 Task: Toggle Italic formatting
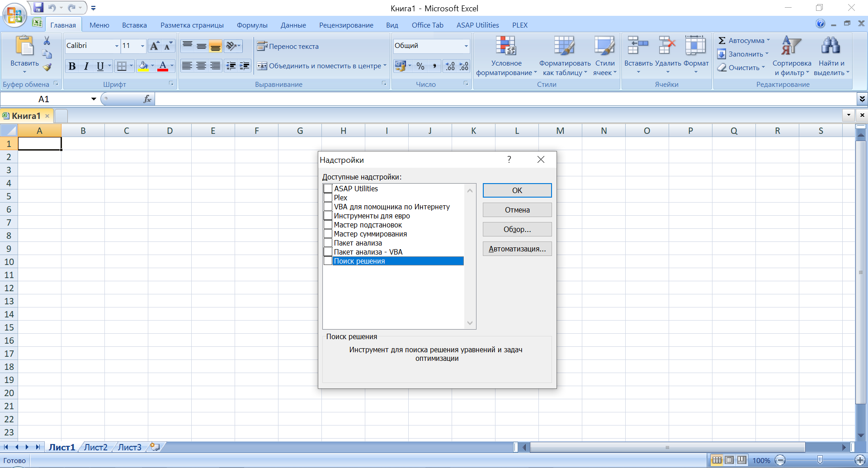86,66
